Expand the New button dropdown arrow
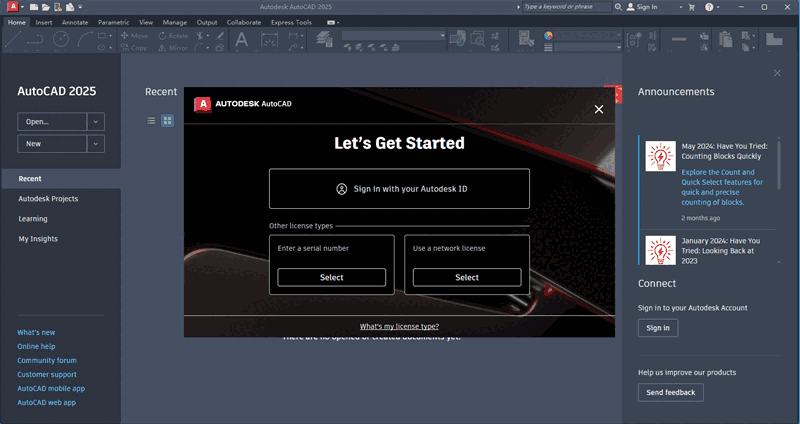This screenshot has width=800, height=424. (x=95, y=144)
